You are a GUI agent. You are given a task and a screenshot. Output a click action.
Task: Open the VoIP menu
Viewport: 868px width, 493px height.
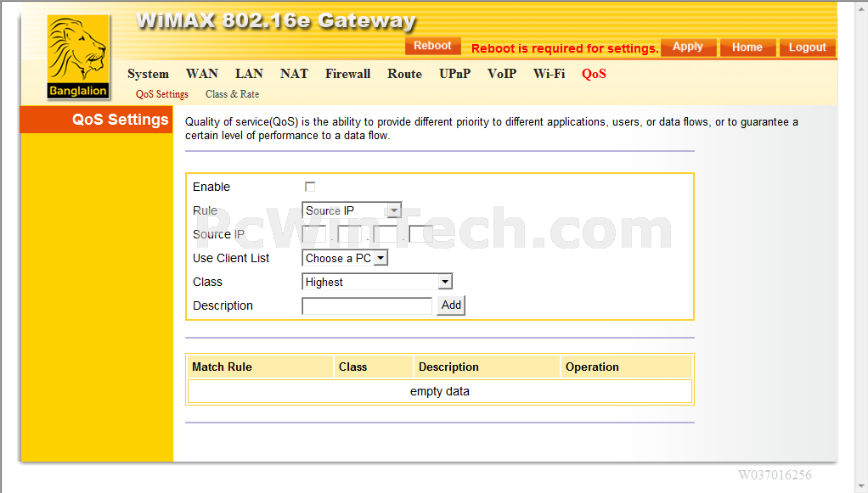[x=502, y=74]
